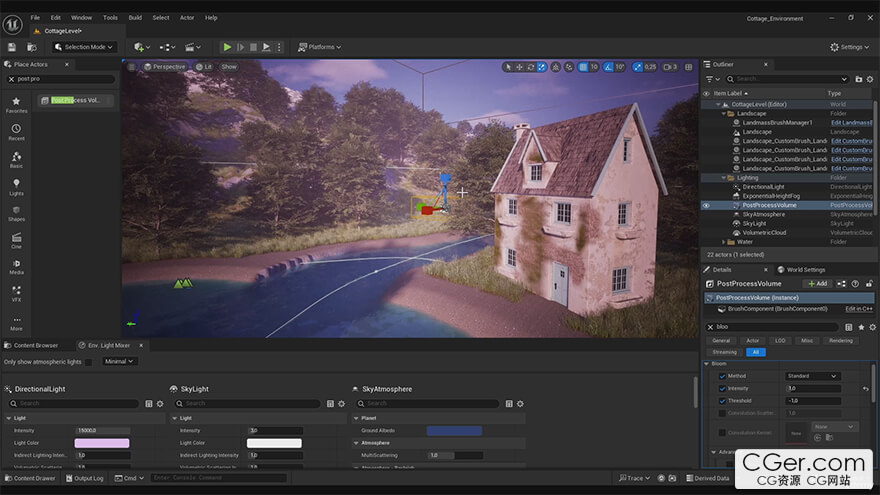Click the Rendering filter button in Details

coord(840,340)
